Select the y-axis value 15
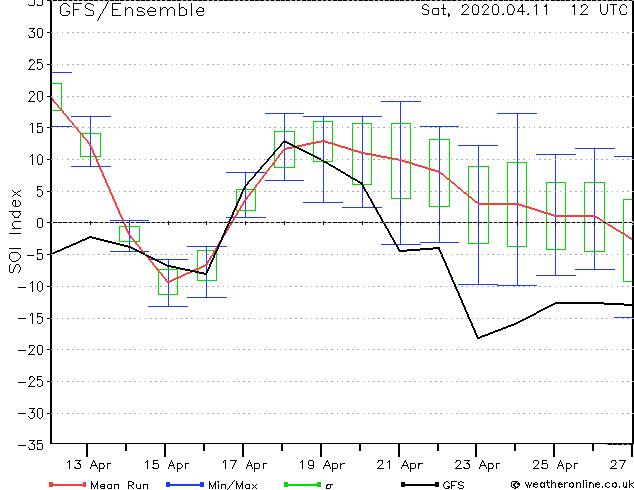The width and height of the screenshot is (634, 490). (36, 128)
